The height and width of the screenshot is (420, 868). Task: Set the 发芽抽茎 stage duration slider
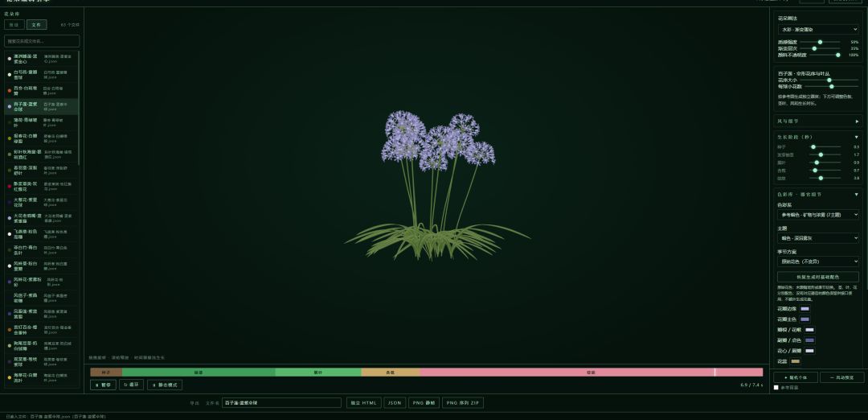coord(825,154)
